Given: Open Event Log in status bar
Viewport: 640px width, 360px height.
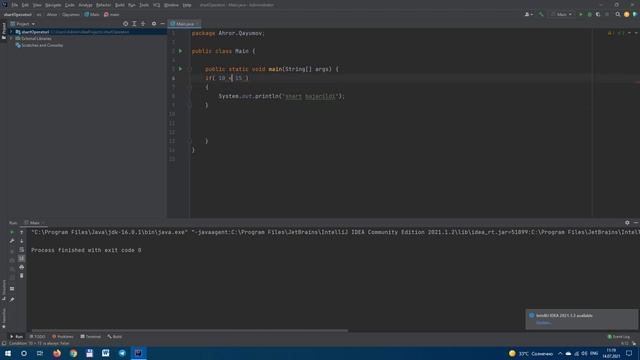Looking at the screenshot, I should point(619,337).
